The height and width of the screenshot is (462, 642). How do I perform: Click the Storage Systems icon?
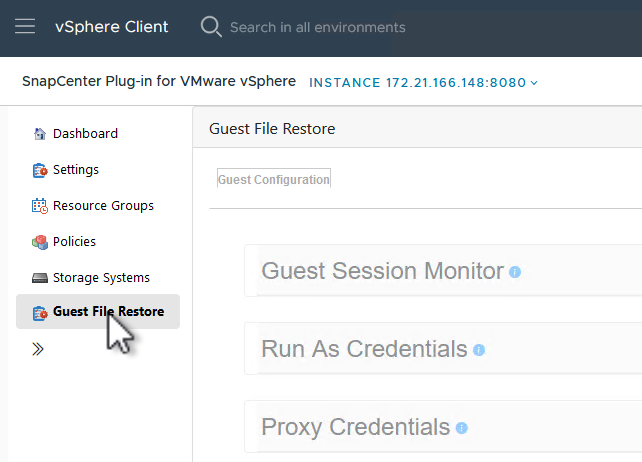pyautogui.click(x=40, y=278)
